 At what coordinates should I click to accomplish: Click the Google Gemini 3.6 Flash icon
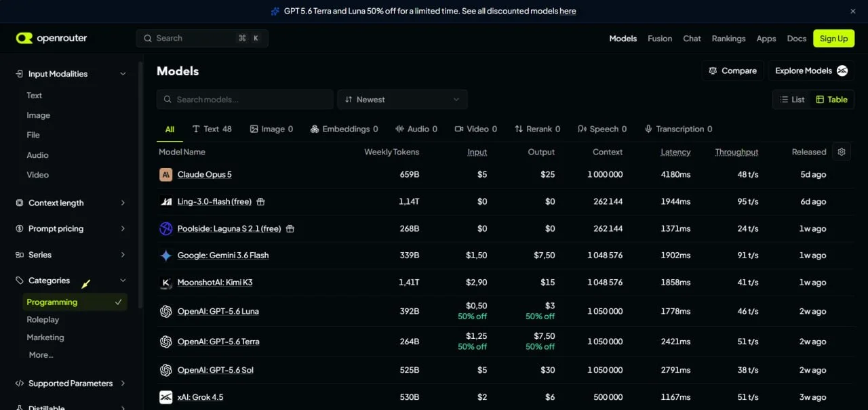166,255
